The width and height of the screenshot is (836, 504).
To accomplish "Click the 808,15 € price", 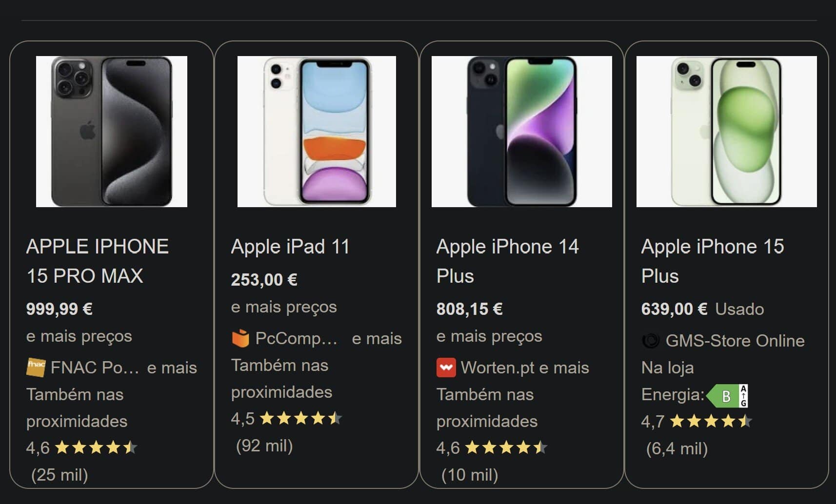I will (x=469, y=309).
